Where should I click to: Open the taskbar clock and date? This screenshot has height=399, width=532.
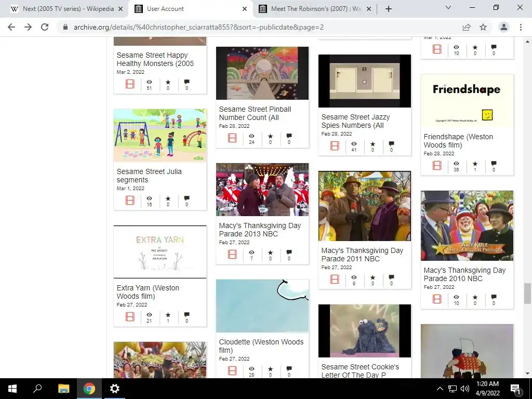[x=487, y=389]
